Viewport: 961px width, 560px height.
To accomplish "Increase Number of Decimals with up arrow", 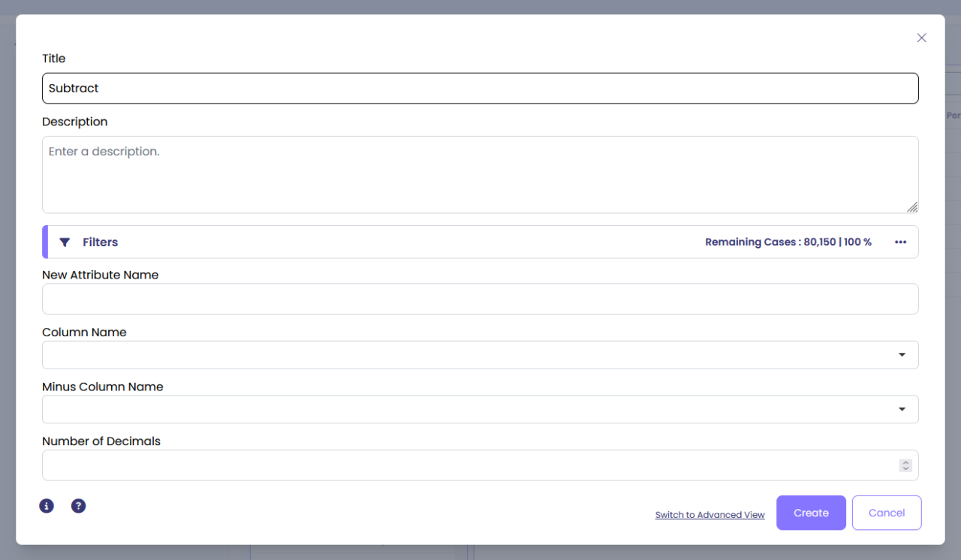I will click(905, 462).
